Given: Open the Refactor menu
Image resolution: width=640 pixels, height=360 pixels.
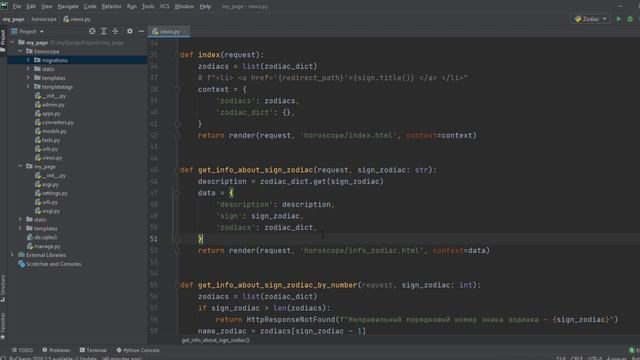Looking at the screenshot, I should tap(111, 7).
